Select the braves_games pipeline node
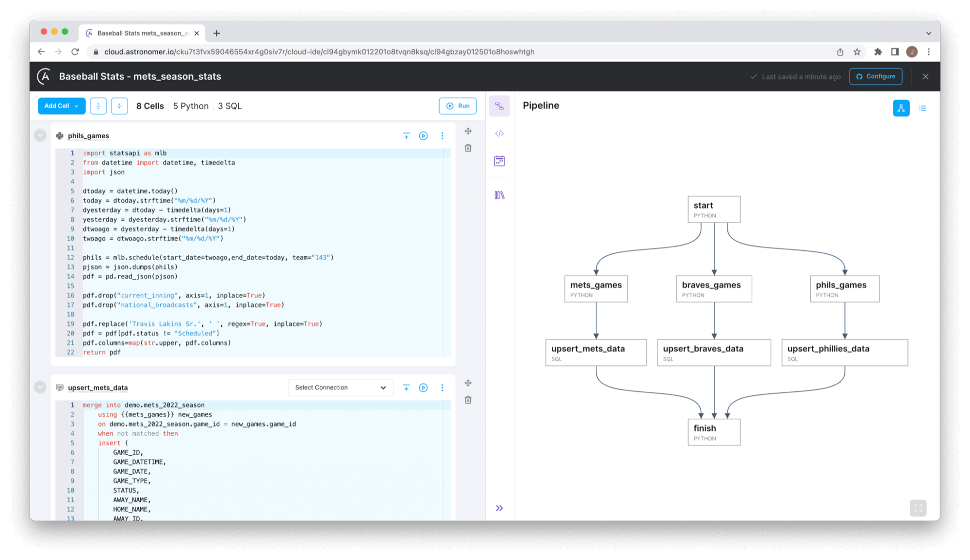Image resolution: width=970 pixels, height=560 pixels. coord(714,289)
